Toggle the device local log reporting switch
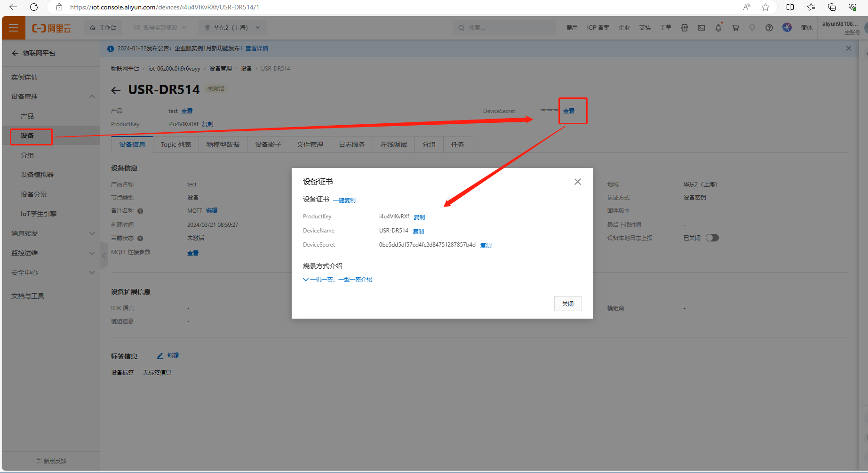868x473 pixels. click(x=712, y=238)
